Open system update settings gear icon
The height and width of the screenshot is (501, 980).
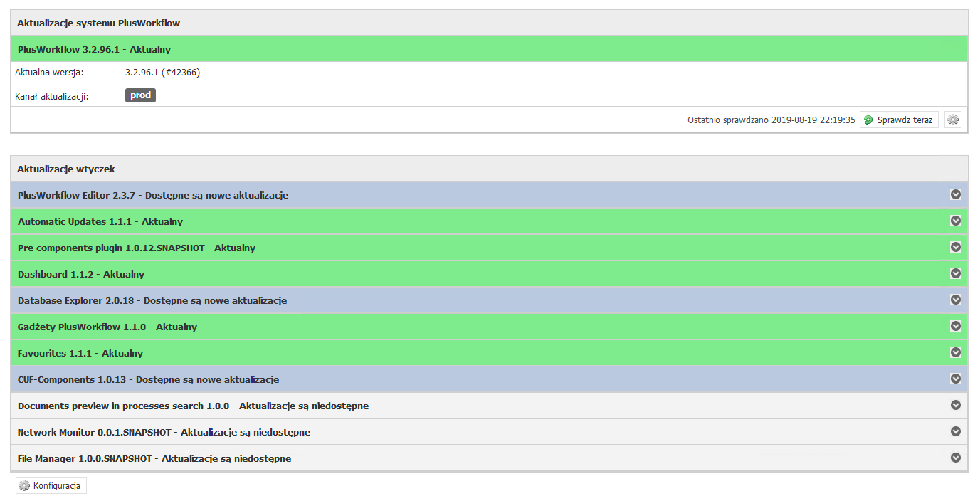(953, 120)
